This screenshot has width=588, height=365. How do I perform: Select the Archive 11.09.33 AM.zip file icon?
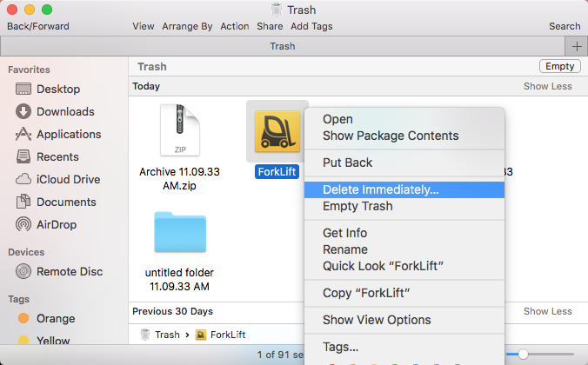180,130
